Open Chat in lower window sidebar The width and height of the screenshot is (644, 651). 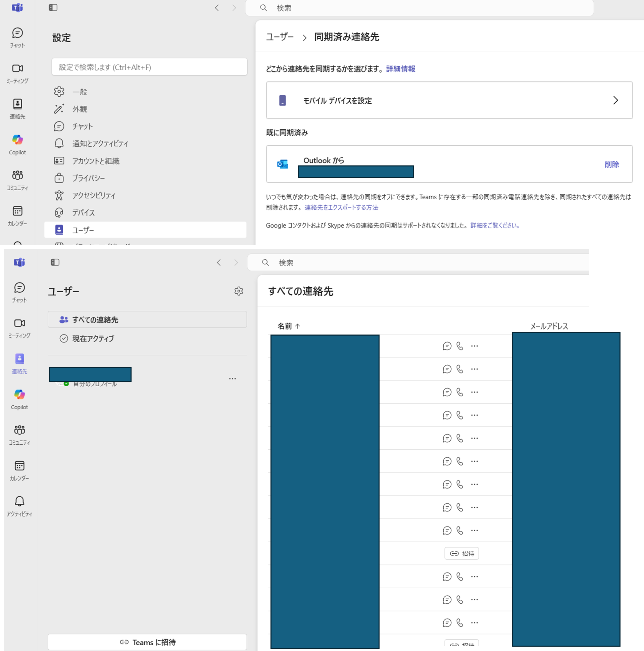[x=19, y=293]
